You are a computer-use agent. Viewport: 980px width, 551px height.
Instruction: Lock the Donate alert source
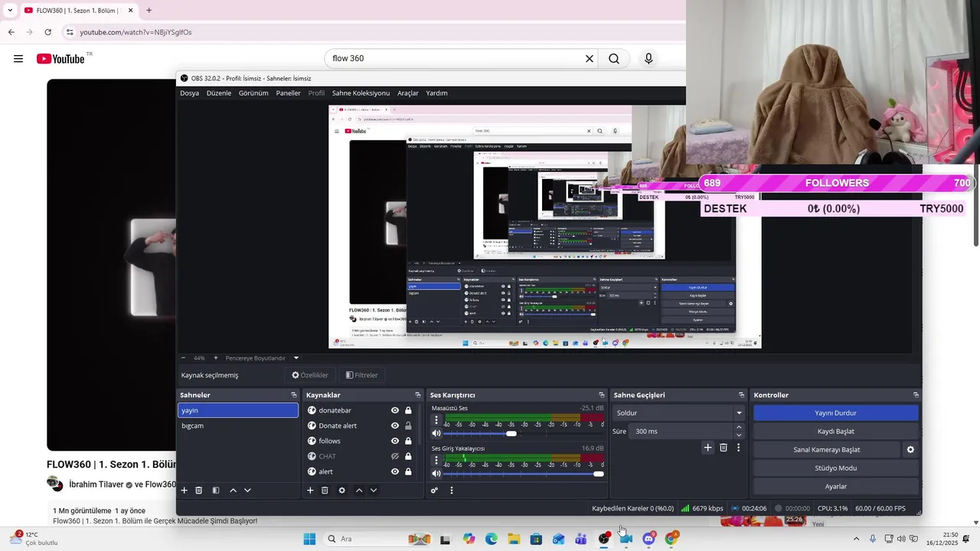pyautogui.click(x=408, y=425)
